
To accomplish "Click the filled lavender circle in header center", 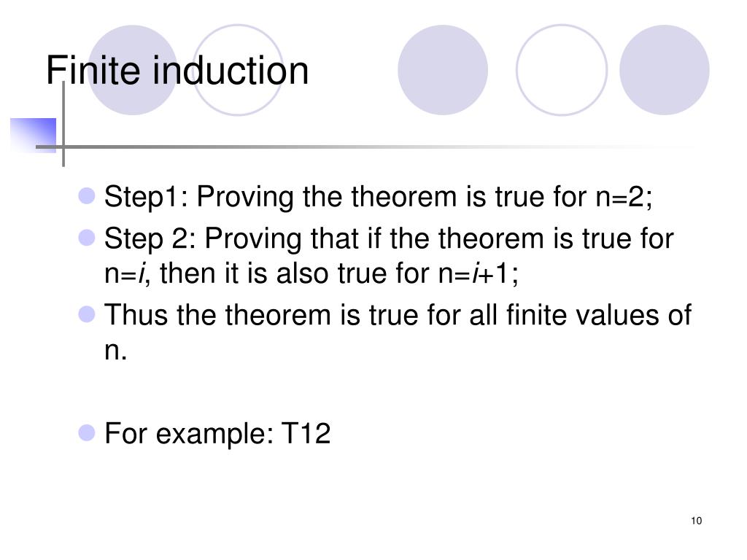I will tap(443, 70).
